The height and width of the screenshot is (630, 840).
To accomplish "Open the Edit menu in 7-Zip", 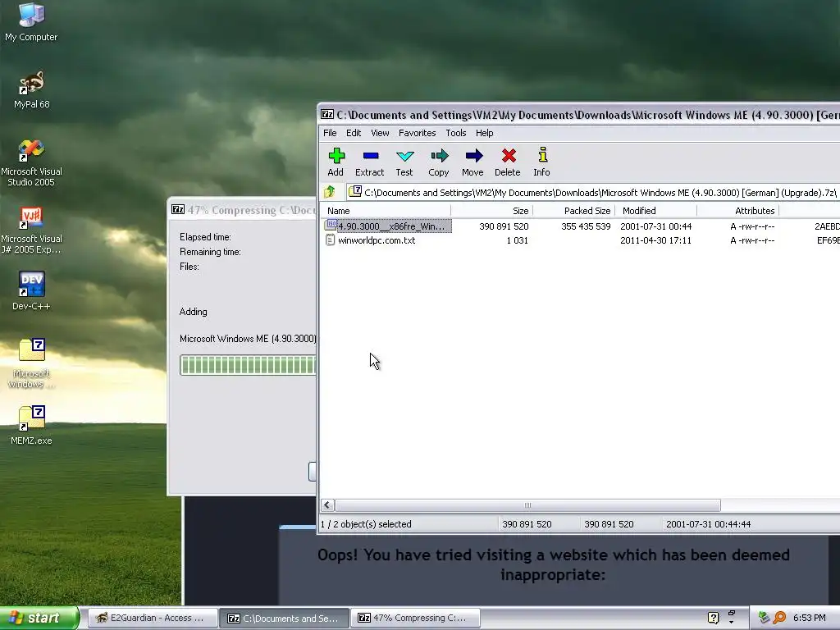I will click(x=354, y=133).
